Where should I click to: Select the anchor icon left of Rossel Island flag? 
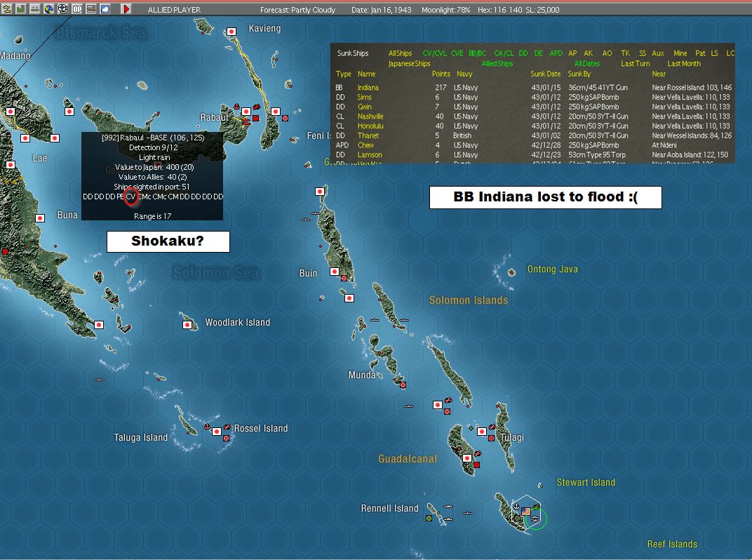[208, 426]
